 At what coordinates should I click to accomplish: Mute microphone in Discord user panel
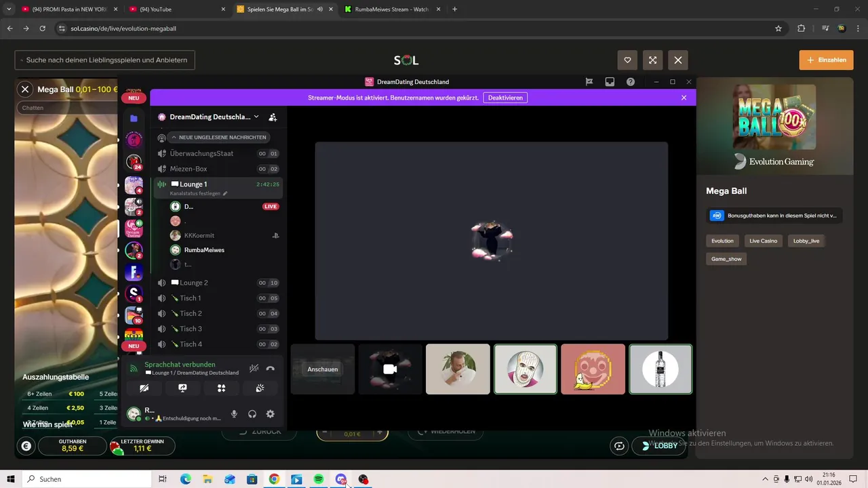tap(234, 414)
